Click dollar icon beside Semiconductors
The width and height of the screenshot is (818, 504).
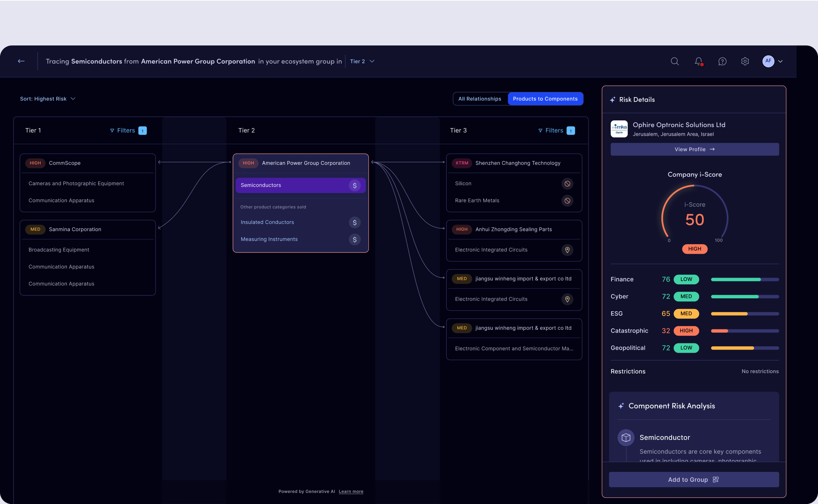tap(354, 185)
